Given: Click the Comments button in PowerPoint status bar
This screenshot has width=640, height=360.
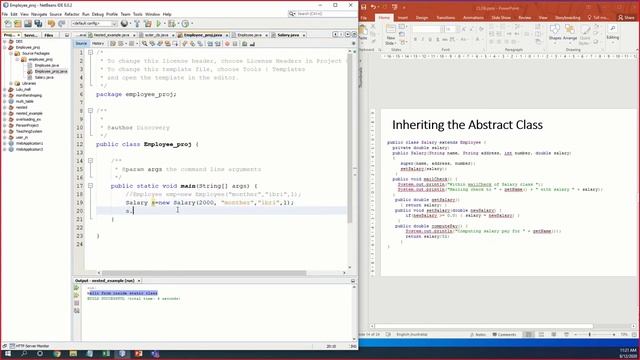Looking at the screenshot, I should pos(504,334).
